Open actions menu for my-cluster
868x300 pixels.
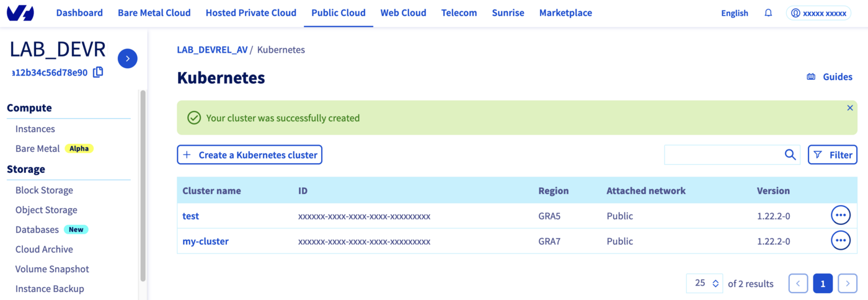click(841, 240)
